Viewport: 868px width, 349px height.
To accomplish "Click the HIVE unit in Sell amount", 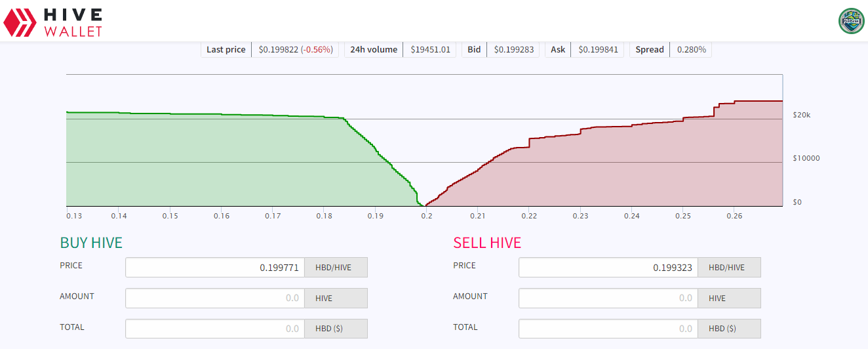I will click(730, 298).
